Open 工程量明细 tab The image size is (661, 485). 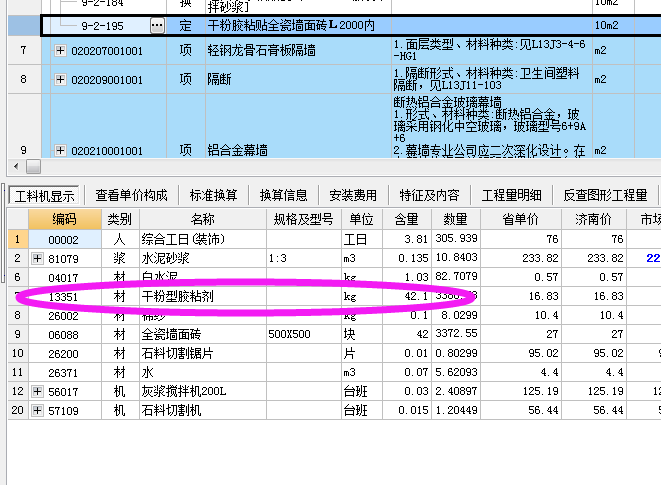tap(511, 195)
